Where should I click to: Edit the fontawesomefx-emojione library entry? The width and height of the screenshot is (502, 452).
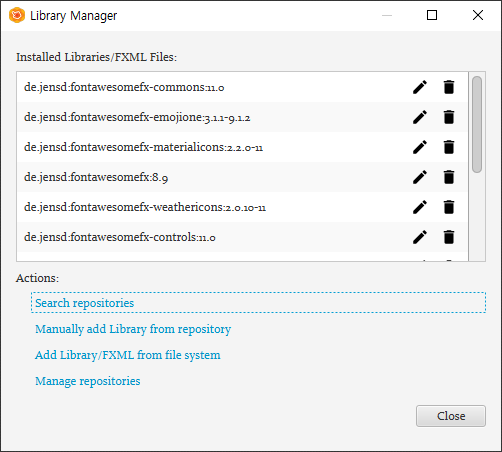tap(420, 117)
